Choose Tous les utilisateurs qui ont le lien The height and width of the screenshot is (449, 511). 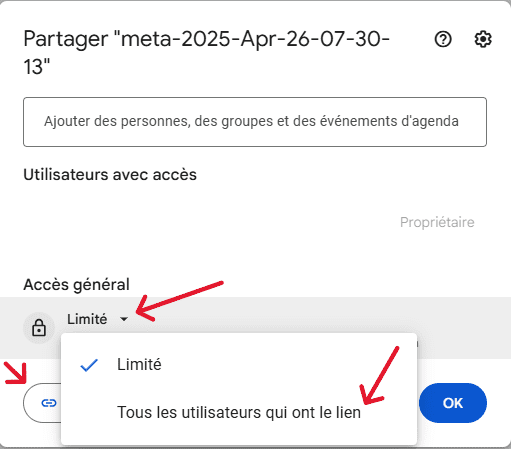239,412
